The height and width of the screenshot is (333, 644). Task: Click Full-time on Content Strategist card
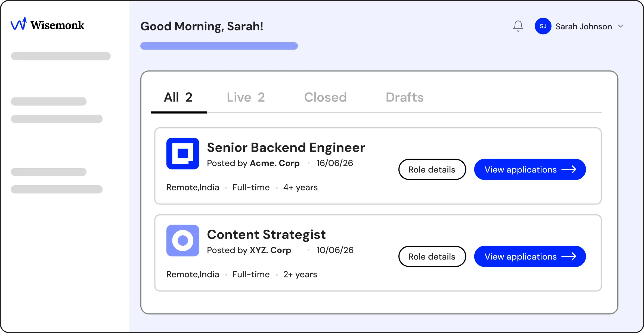pos(251,275)
